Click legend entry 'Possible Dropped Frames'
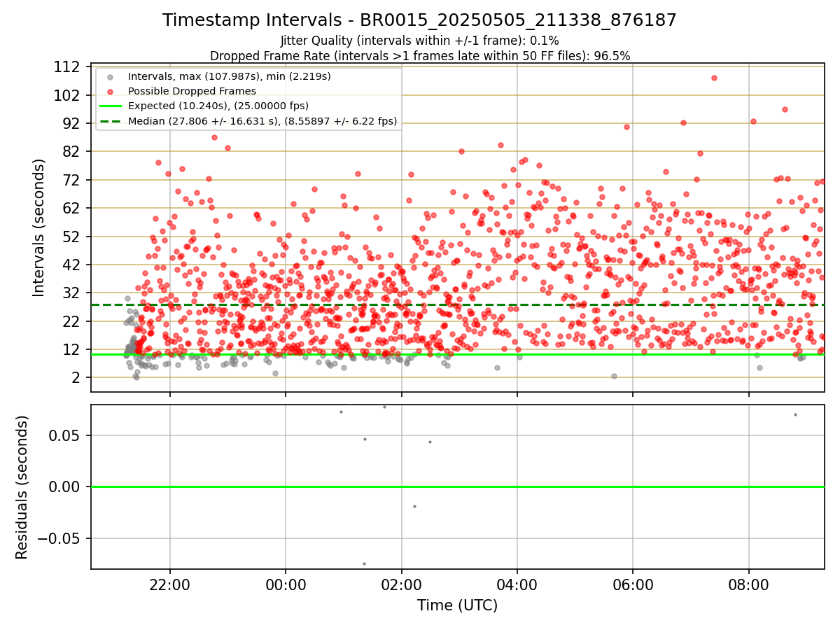 pyautogui.click(x=192, y=91)
